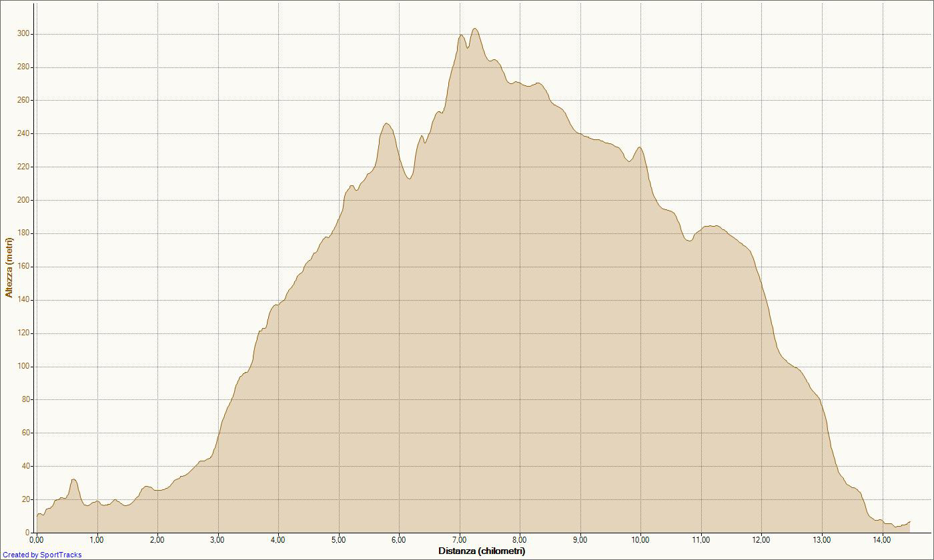The image size is (934, 560).
Task: Click the 4,00 distance axis label
Action: point(278,540)
